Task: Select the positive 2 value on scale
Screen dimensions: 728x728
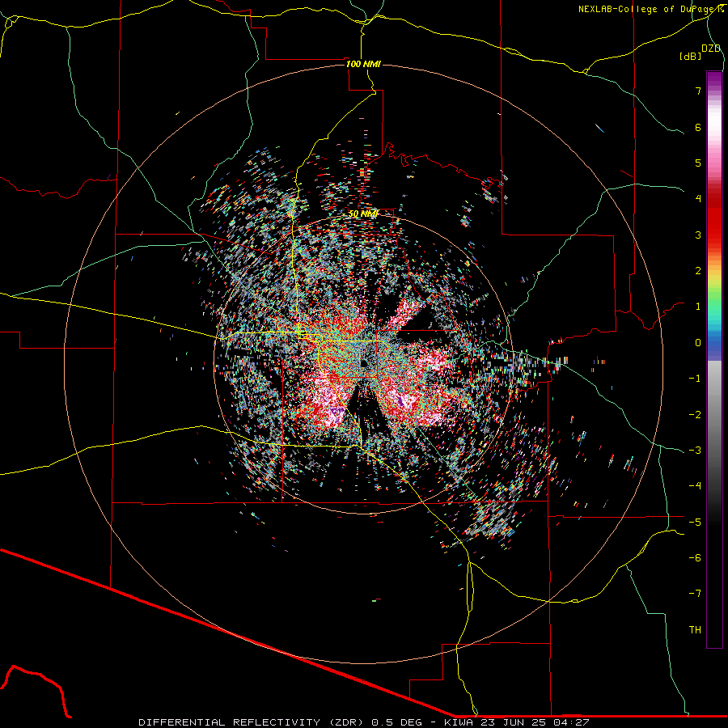Action: point(698,271)
